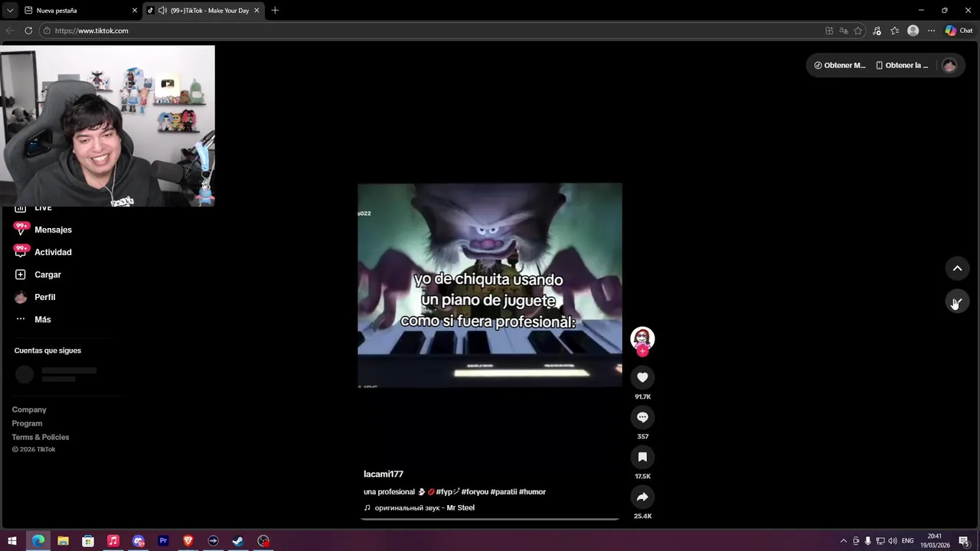Open the TikTok account avatar at top right
Image resolution: width=980 pixels, height=551 pixels.
point(949,65)
